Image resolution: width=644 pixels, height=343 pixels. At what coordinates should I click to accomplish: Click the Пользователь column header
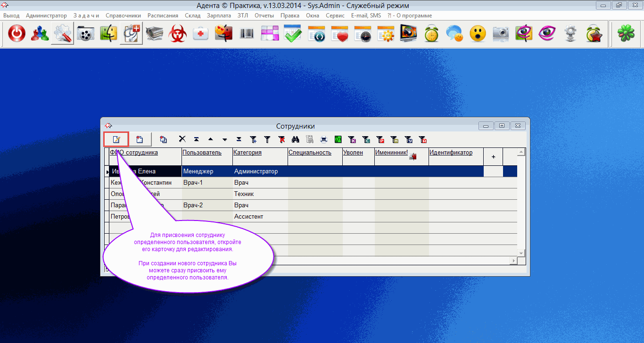pyautogui.click(x=202, y=153)
